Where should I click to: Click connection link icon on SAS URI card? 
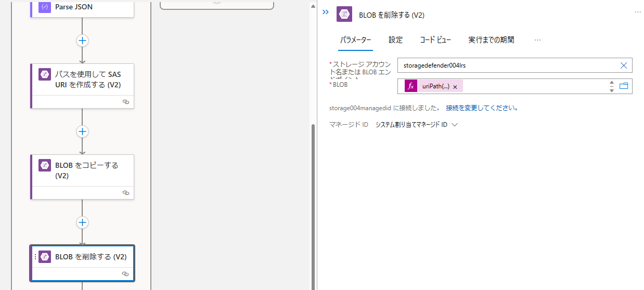pos(125,102)
